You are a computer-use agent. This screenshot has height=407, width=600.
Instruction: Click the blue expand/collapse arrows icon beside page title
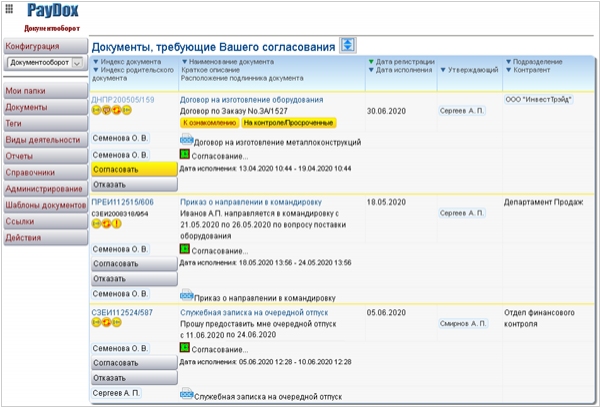(x=348, y=45)
